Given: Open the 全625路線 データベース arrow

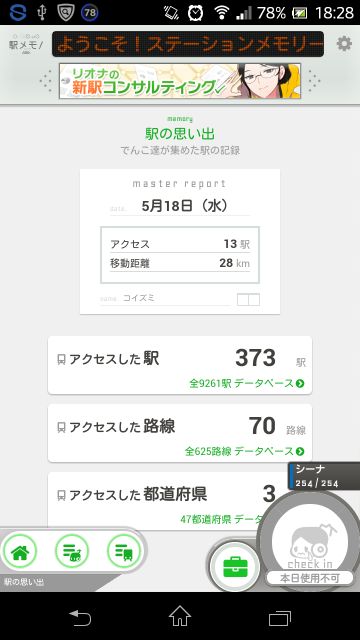Looking at the screenshot, I should click(x=244, y=451).
